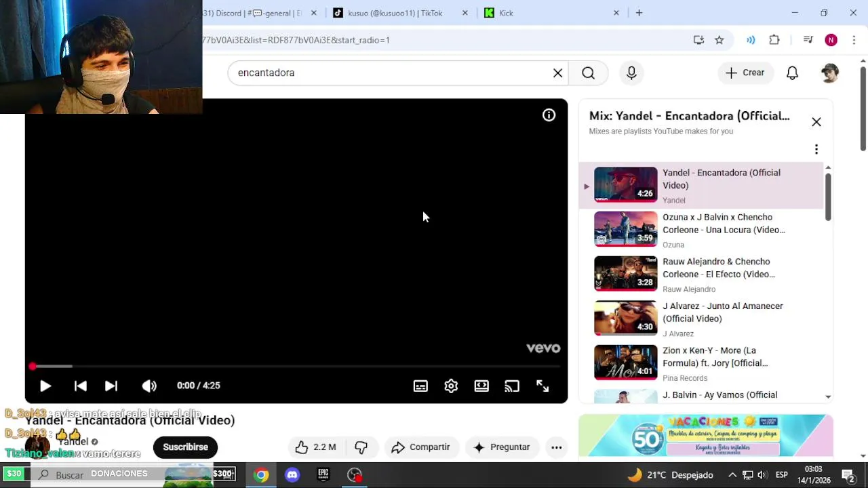Viewport: 868px width, 488px height.
Task: Play Zion x Ken-Y More La Formula
Action: click(702, 363)
